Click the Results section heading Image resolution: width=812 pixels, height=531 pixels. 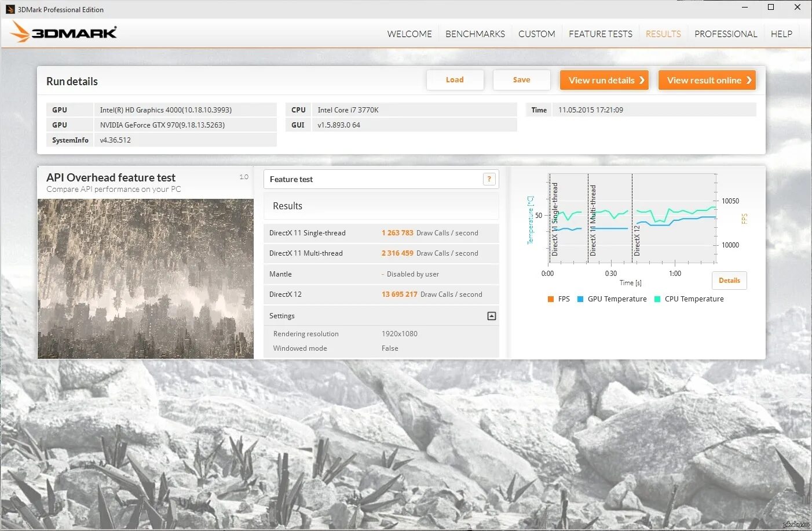pyautogui.click(x=288, y=206)
